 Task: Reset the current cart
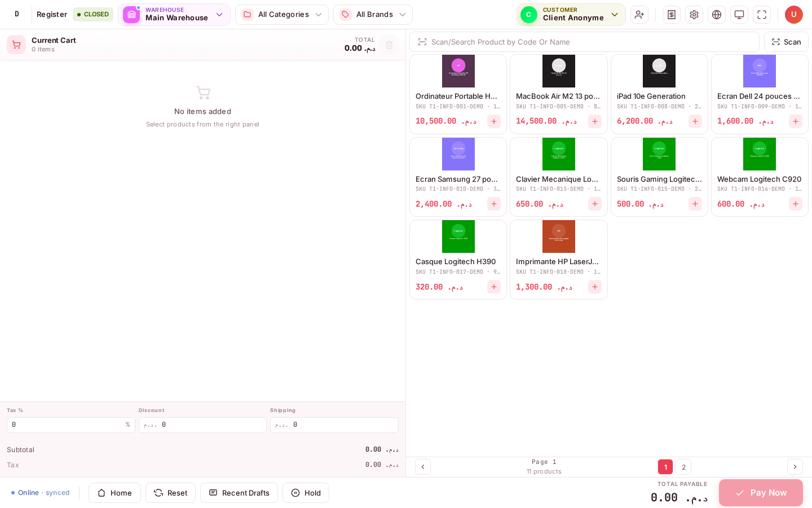point(170,493)
